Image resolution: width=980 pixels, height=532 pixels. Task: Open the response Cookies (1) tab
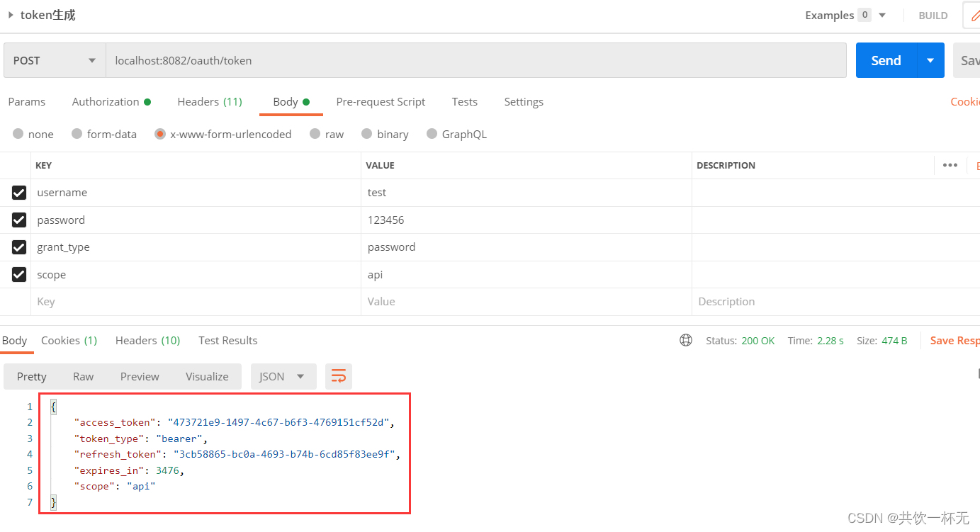[x=69, y=341]
